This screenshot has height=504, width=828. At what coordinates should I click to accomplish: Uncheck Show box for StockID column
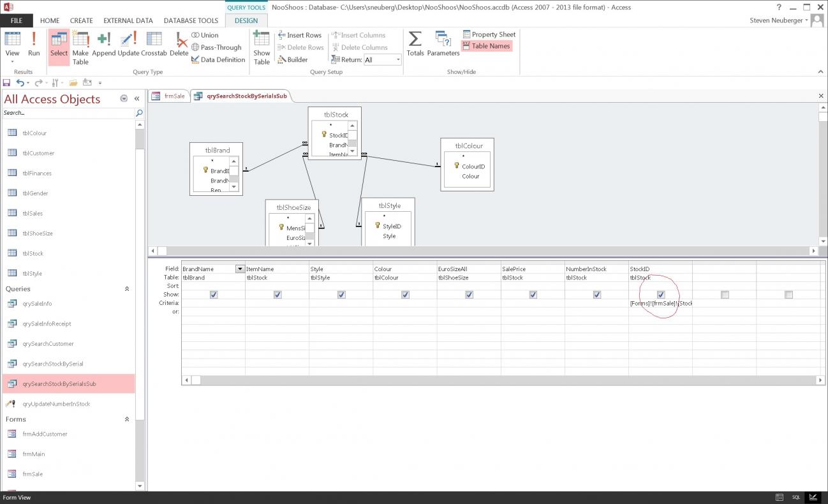(x=661, y=295)
